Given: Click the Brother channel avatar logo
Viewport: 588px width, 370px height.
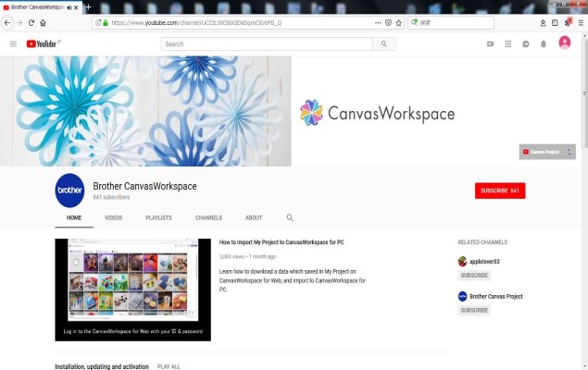Looking at the screenshot, I should (x=69, y=191).
